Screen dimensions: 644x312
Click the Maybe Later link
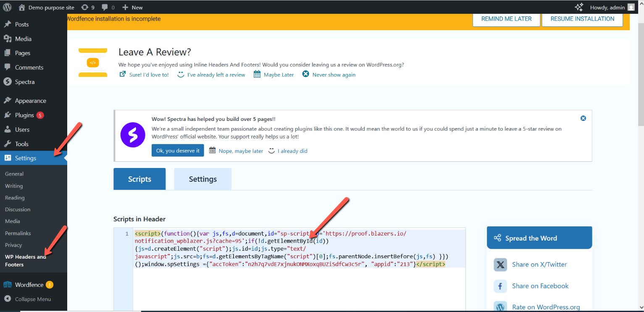pos(279,75)
